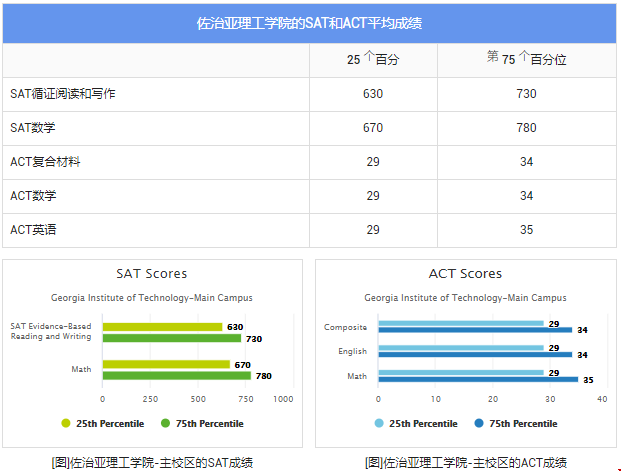This screenshot has height=471, width=621.
Task: Click the dark blue ACT Math 35 bar
Action: (x=478, y=379)
